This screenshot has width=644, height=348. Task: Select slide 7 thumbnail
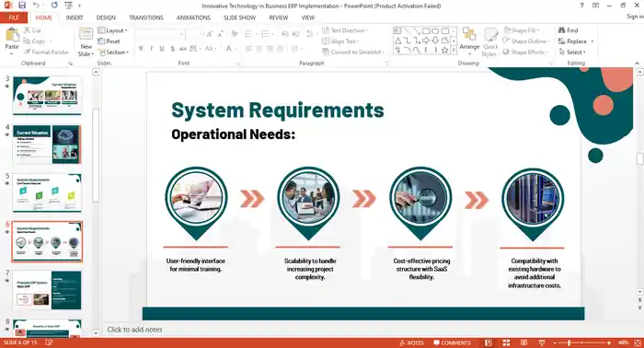pos(47,290)
